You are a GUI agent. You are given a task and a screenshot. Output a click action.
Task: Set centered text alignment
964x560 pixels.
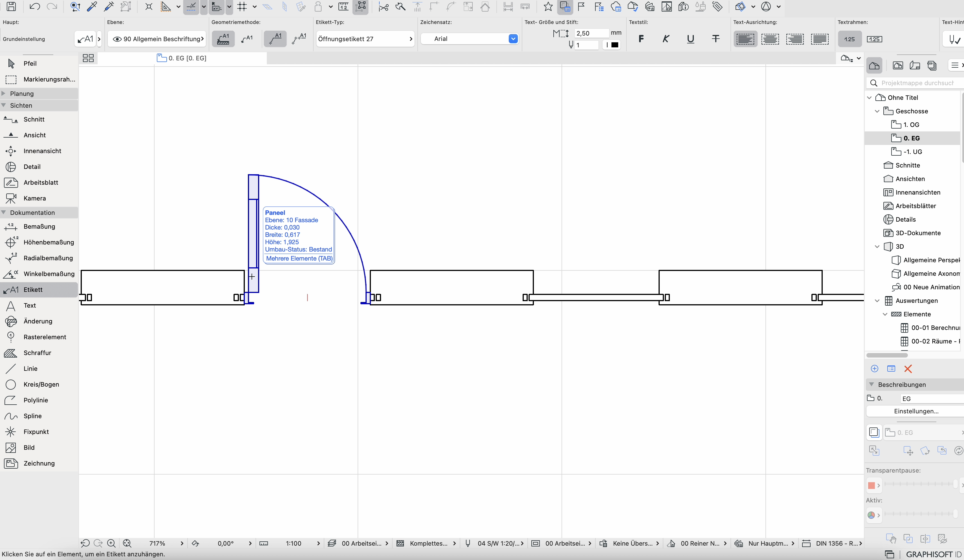point(770,39)
